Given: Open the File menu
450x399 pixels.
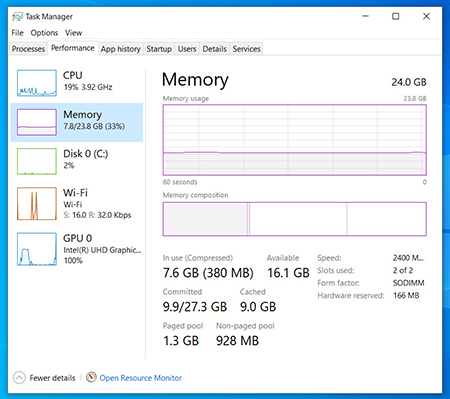Looking at the screenshot, I should coord(17,33).
